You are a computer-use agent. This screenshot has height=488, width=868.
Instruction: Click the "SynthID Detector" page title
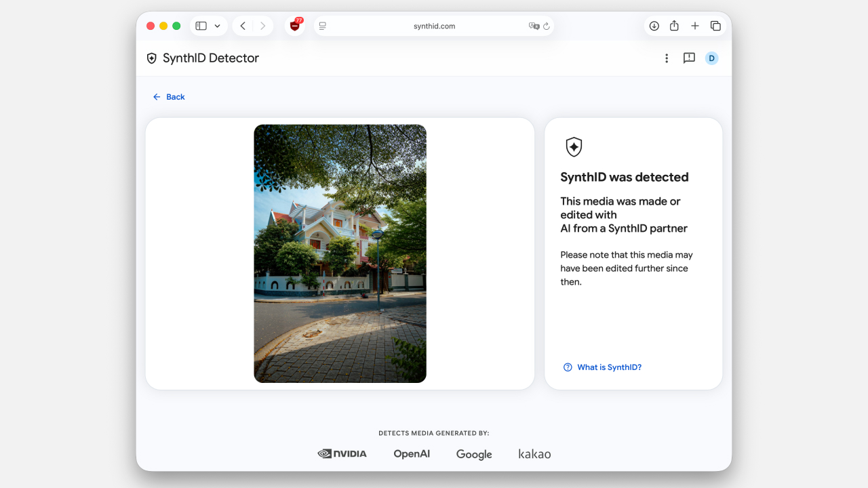211,58
